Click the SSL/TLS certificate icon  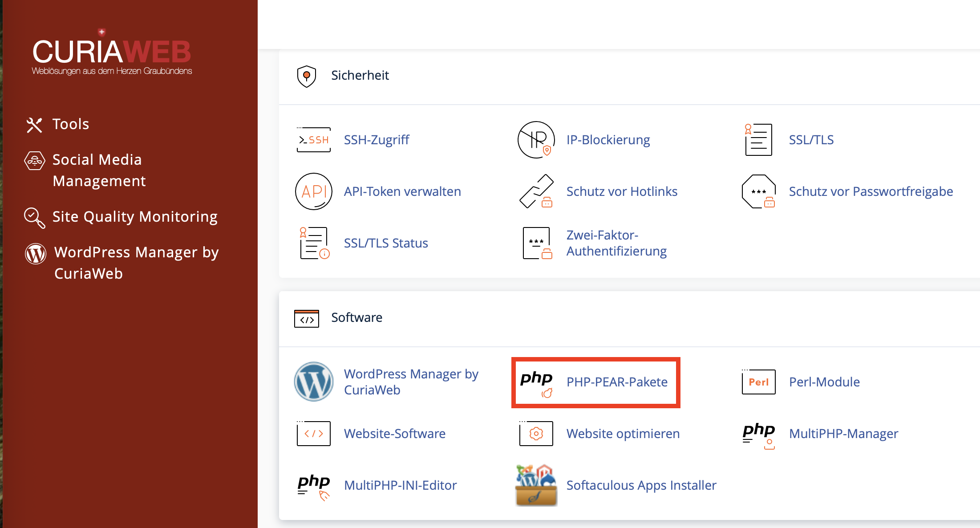click(758, 140)
